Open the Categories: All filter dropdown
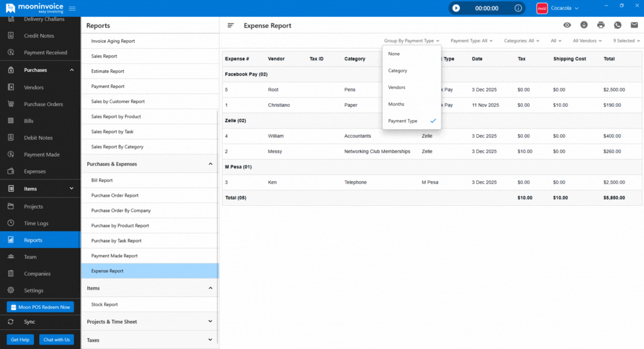Viewport: 644px width, 349px height. point(521,40)
